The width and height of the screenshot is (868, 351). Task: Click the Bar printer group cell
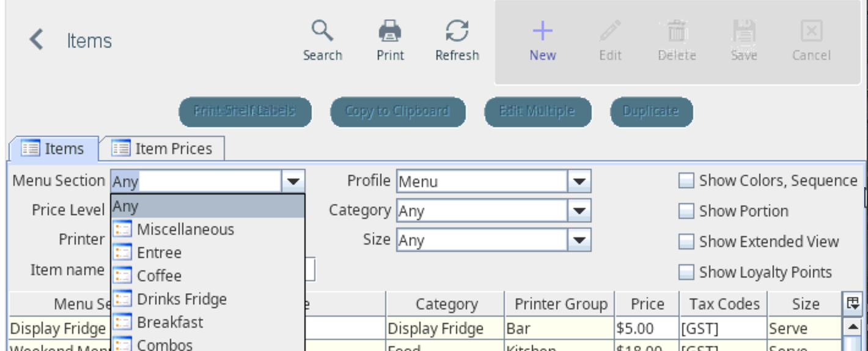pyautogui.click(x=560, y=328)
